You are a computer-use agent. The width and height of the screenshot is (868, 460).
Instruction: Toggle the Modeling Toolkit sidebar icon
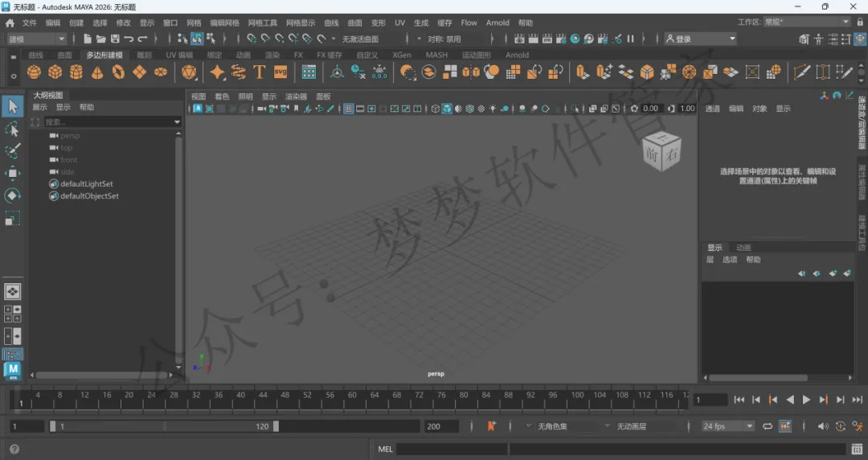[x=804, y=39]
